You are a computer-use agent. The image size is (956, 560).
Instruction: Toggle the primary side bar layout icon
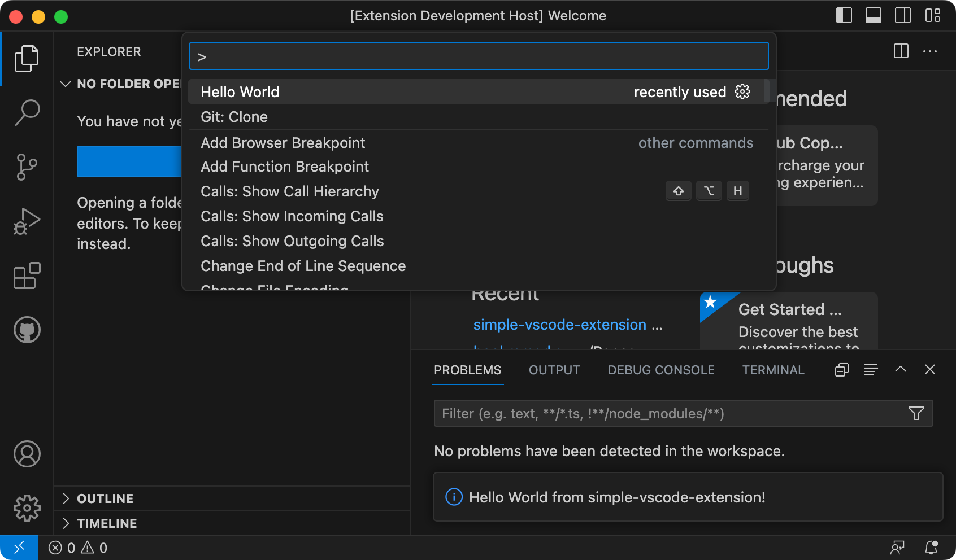pyautogui.click(x=844, y=15)
